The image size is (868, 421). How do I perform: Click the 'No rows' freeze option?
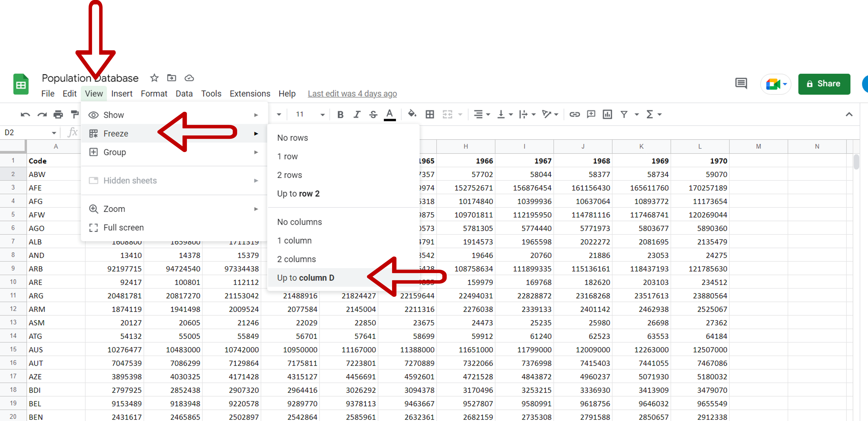click(292, 137)
